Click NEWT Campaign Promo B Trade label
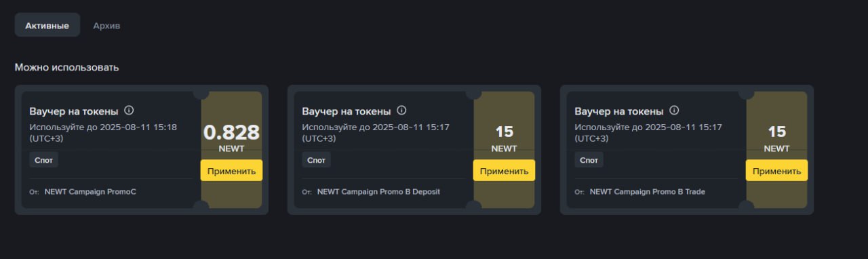 648,192
